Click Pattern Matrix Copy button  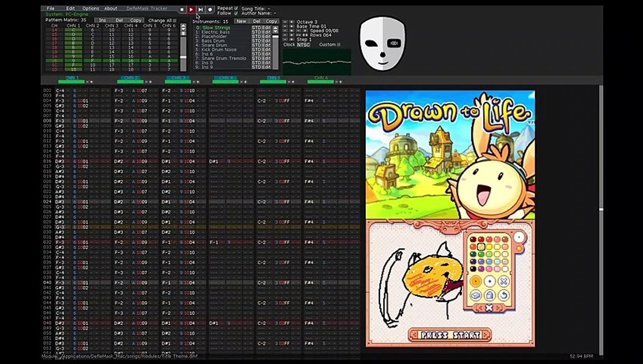(136, 20)
